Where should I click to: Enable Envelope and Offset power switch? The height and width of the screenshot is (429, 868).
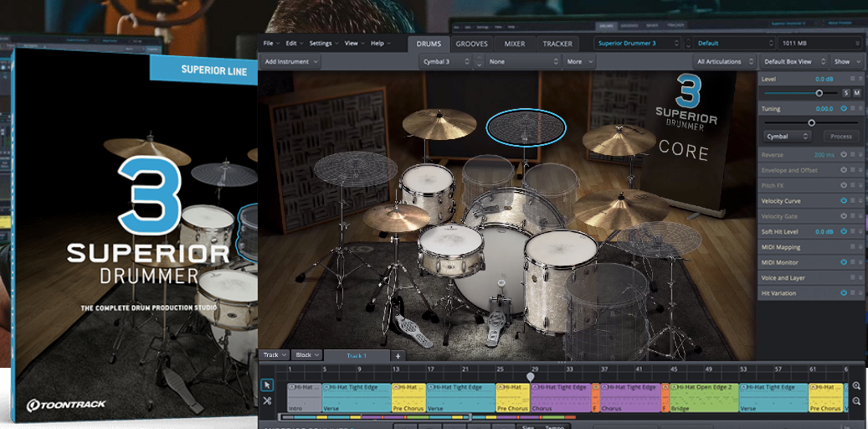coord(844,170)
